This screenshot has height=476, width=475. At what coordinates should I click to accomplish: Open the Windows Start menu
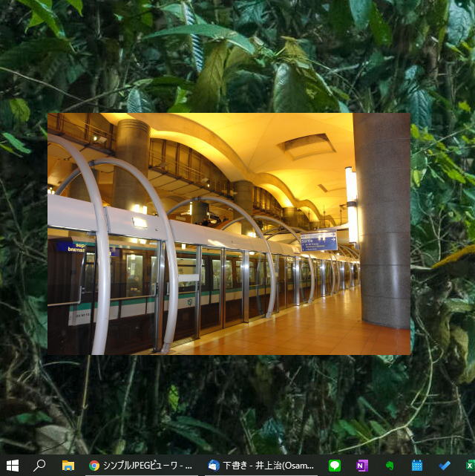pos(13,465)
